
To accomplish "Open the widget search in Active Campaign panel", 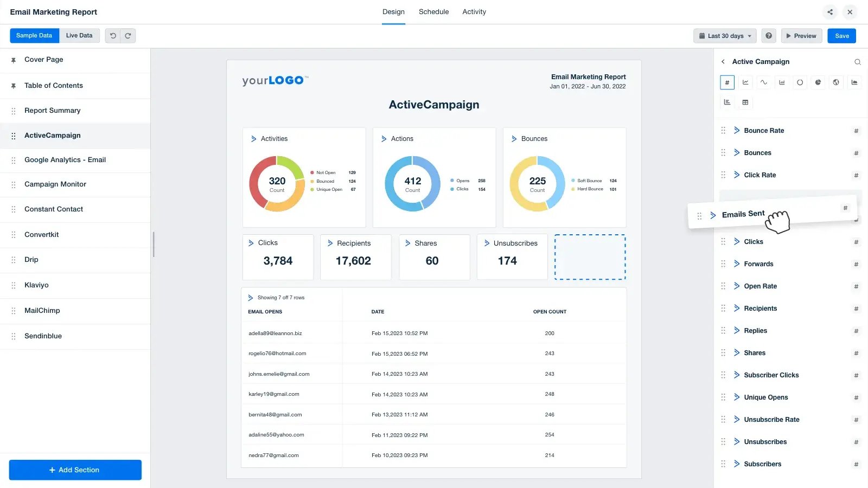I will (x=857, y=62).
